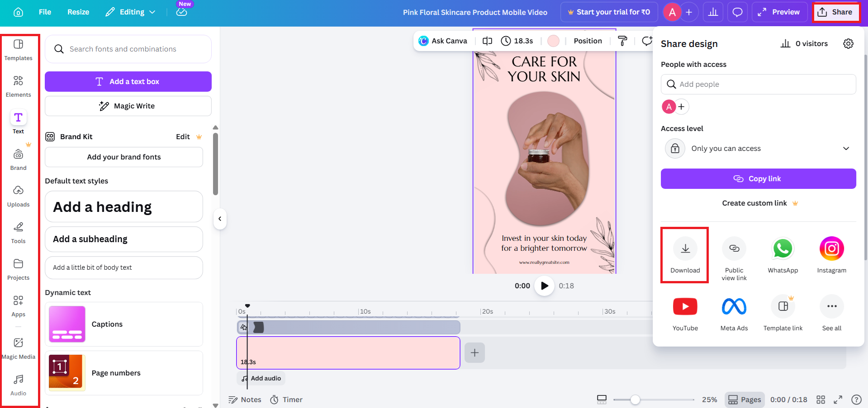The height and width of the screenshot is (408, 868).
Task: Open the Position panel
Action: pos(588,41)
